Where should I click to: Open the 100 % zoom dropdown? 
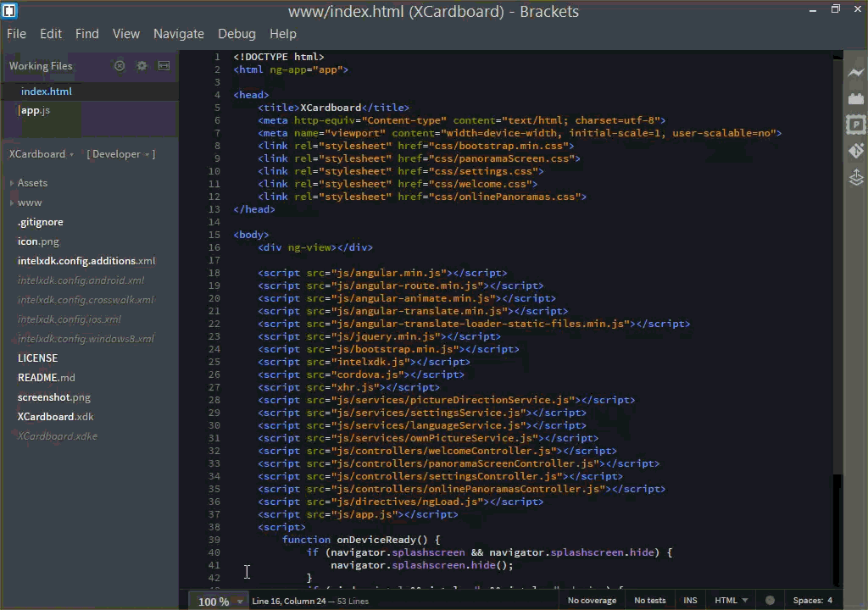pyautogui.click(x=220, y=602)
